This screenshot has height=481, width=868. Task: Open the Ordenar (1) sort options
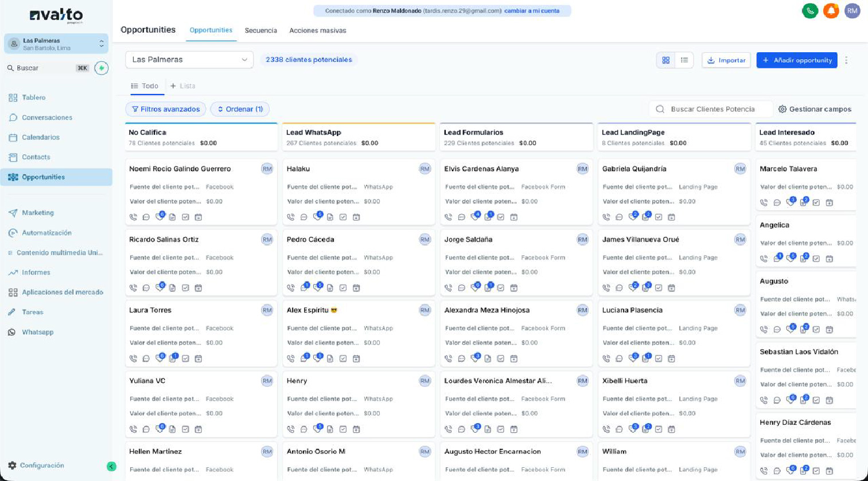(240, 109)
